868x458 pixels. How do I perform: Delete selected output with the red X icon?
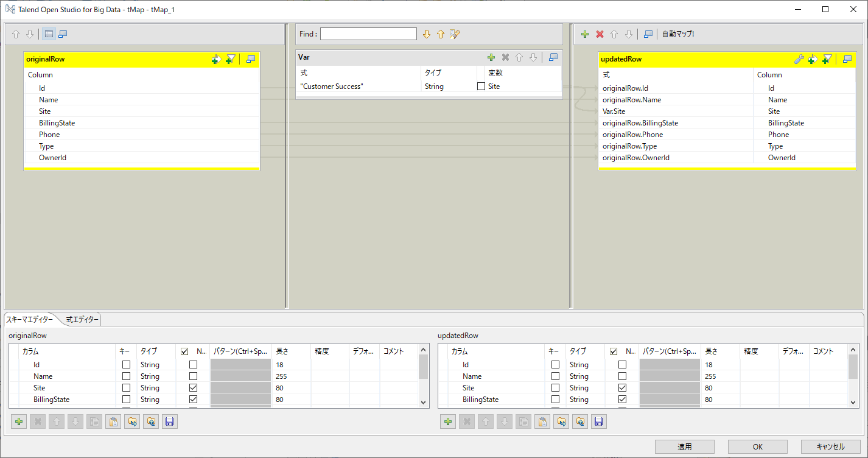599,34
